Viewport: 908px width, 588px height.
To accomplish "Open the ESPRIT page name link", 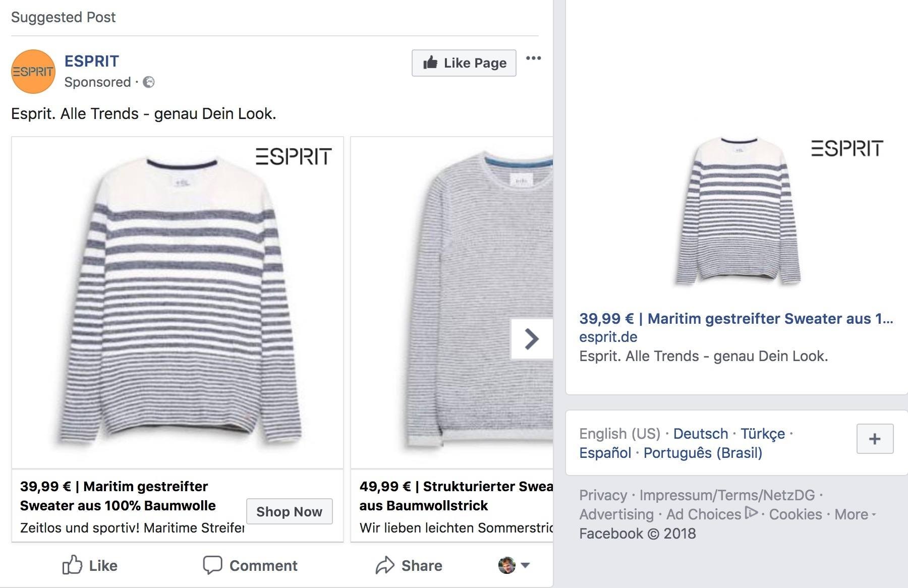I will coord(92,61).
